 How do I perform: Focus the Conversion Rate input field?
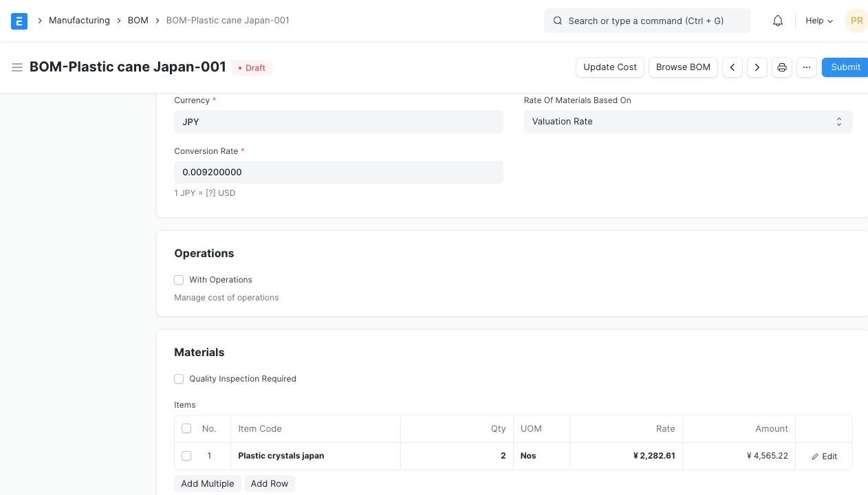[338, 173]
